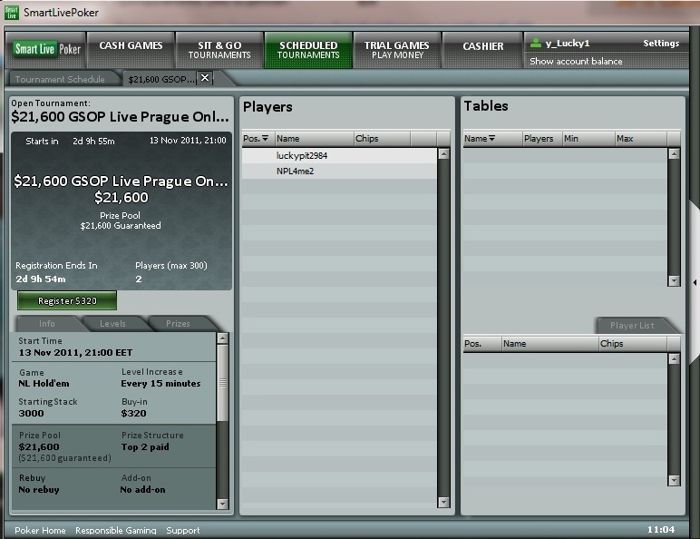Click Info panel scroll down arrow
The height and width of the screenshot is (539, 700).
222,504
